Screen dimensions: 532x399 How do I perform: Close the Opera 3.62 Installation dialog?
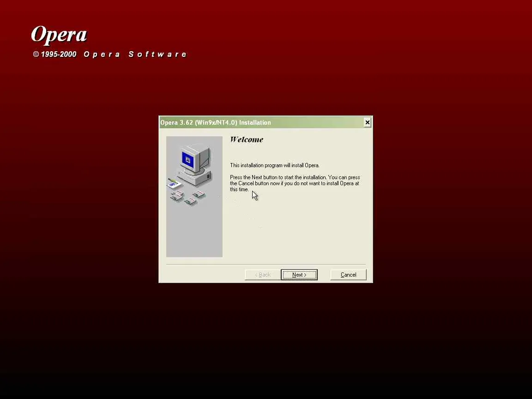pyautogui.click(x=367, y=122)
